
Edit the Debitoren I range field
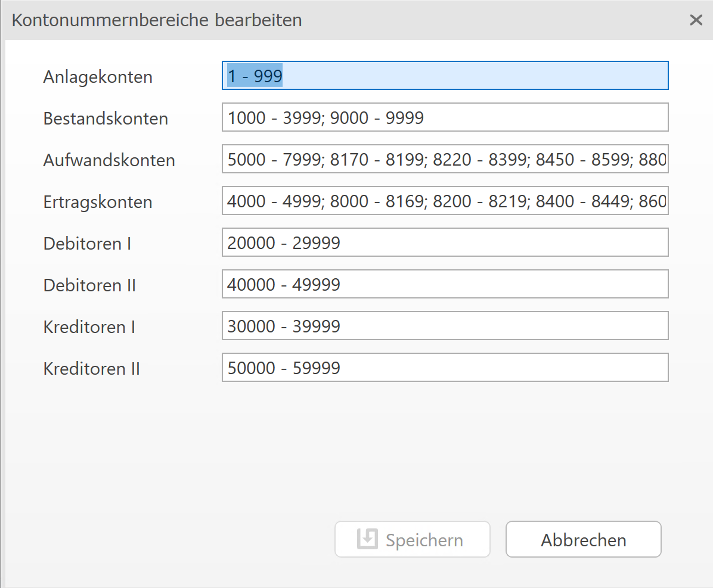445,242
